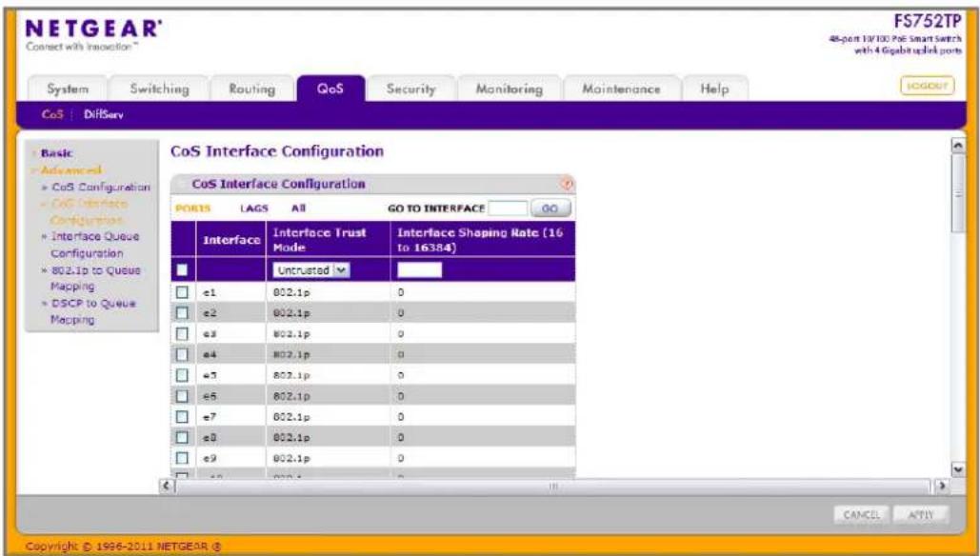This screenshot has width=980, height=556.
Task: Switch to the Security tab
Action: [410, 89]
